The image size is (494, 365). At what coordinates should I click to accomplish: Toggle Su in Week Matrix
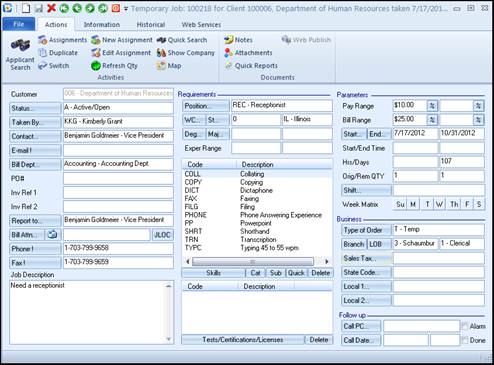[x=400, y=204]
